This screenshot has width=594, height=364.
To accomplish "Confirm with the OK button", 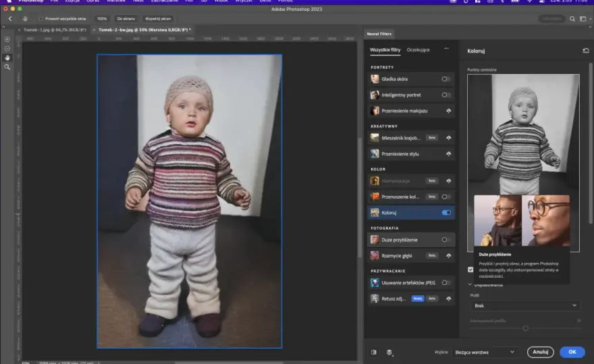I will (572, 352).
